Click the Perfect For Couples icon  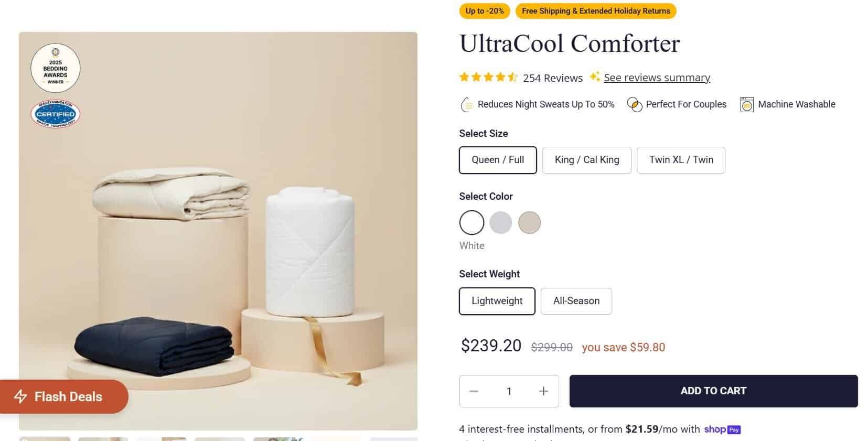[635, 105]
